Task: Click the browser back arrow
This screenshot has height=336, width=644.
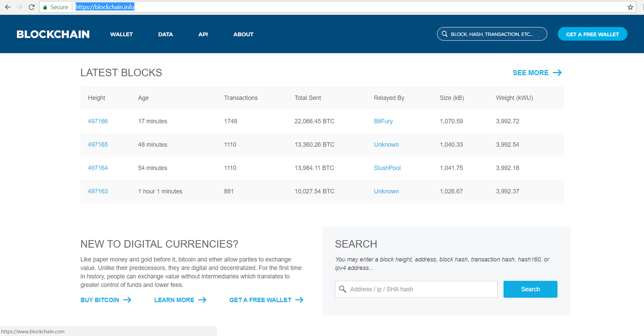Action: [8, 7]
